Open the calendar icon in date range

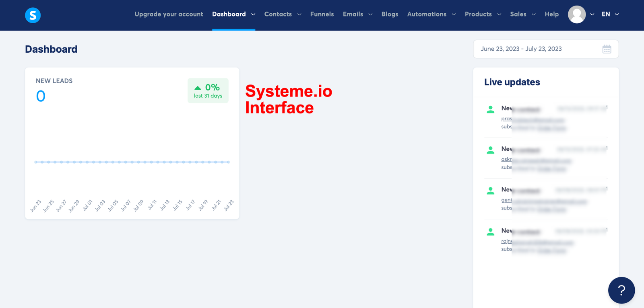(x=607, y=49)
